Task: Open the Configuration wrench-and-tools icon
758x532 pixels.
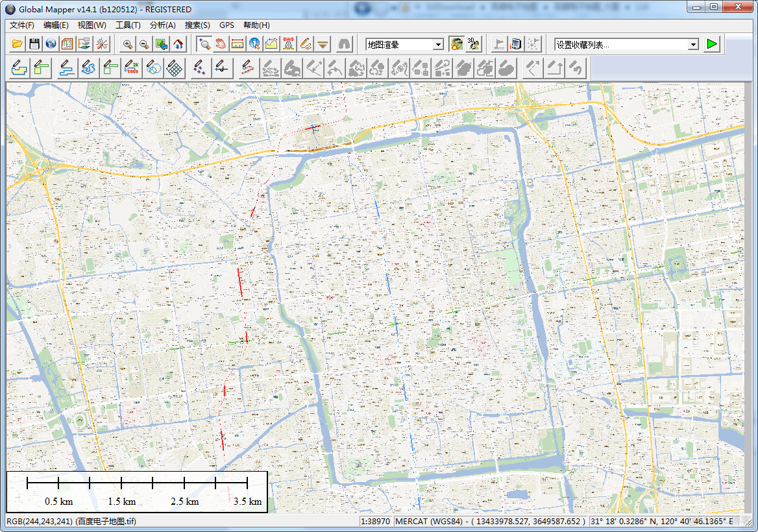Action: 102,44
